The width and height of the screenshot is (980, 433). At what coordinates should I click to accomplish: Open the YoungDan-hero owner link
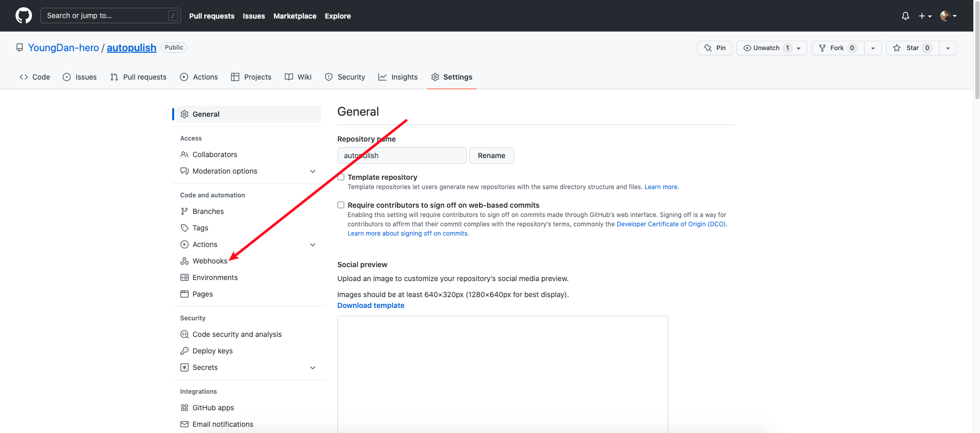pyautogui.click(x=64, y=48)
